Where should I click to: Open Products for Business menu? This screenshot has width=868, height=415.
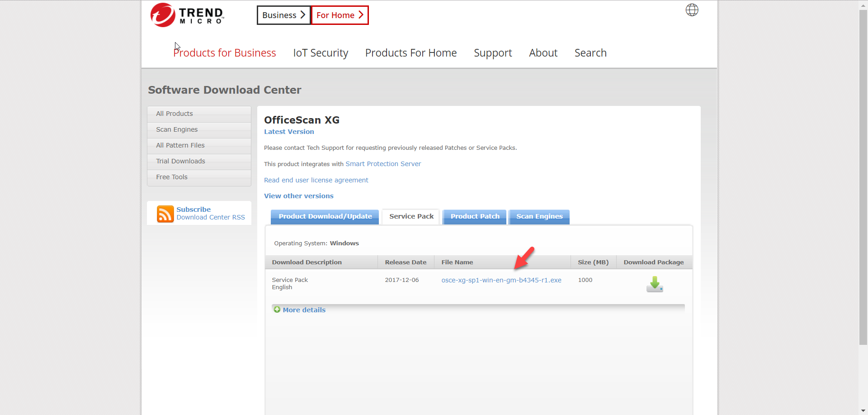click(225, 53)
